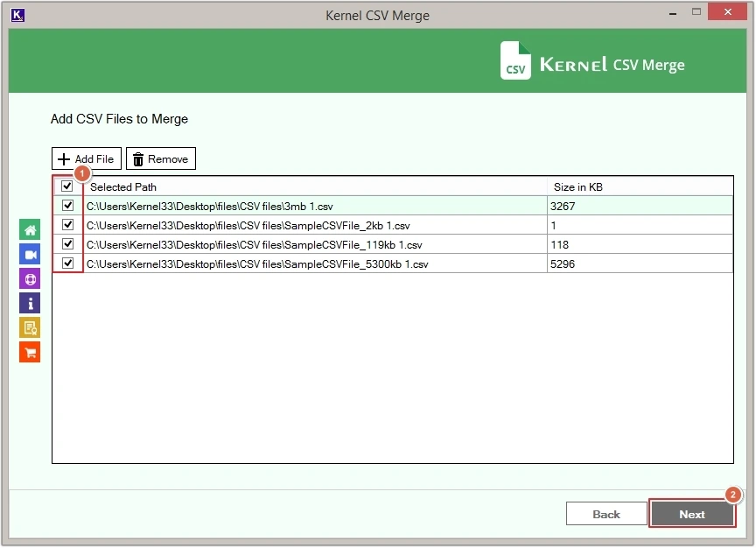Image resolution: width=756 pixels, height=548 pixels.
Task: Open the purple lifebuoy support sidebar icon
Action: [30, 279]
